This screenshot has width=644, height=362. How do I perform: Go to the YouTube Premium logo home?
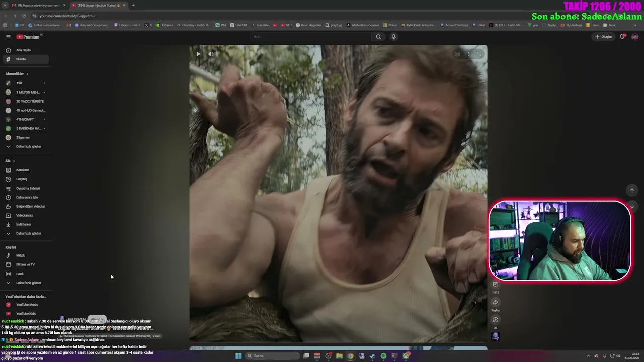click(x=29, y=37)
